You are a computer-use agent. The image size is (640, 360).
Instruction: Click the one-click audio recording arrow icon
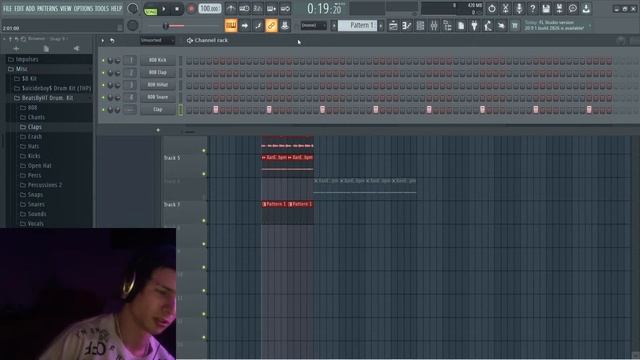pos(501,26)
